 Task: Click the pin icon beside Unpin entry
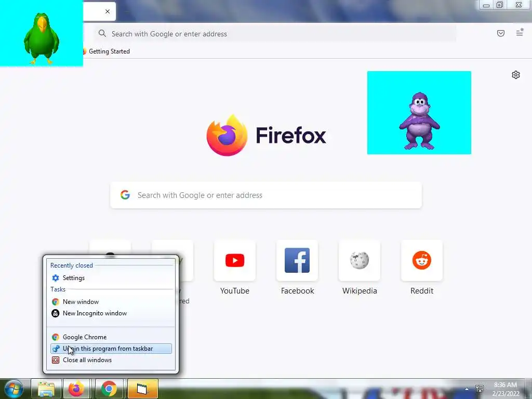point(56,349)
